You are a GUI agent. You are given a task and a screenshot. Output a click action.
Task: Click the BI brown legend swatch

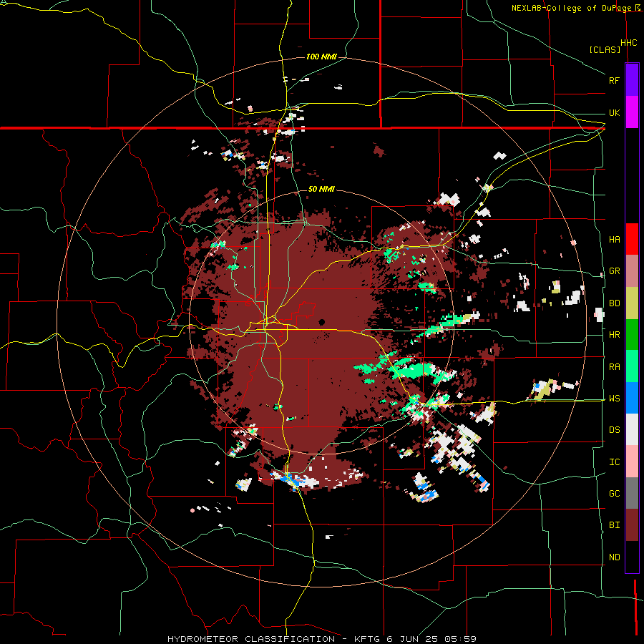coord(632,525)
